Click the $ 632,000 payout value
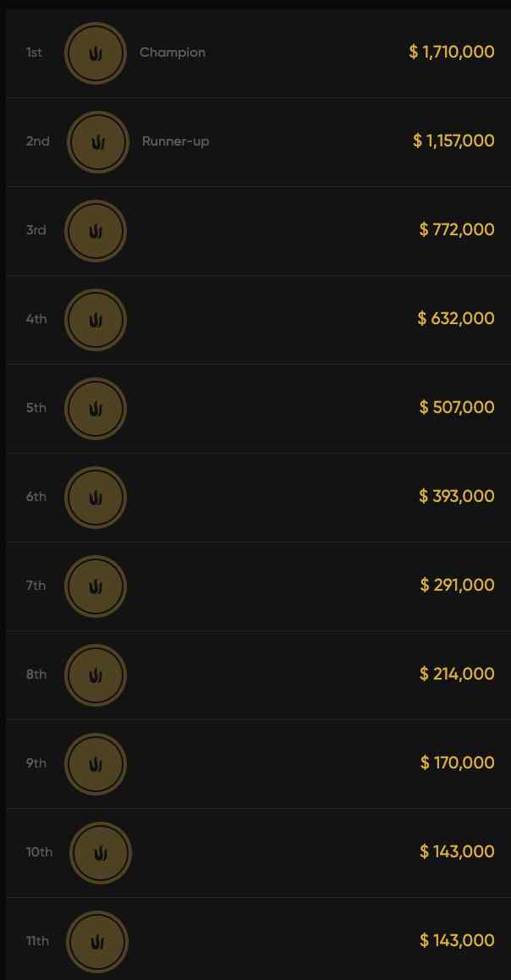The height and width of the screenshot is (980, 511). 456,319
